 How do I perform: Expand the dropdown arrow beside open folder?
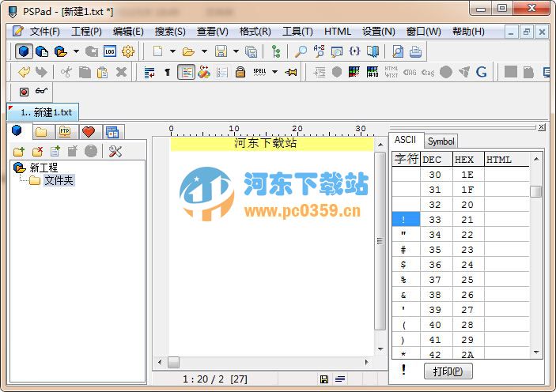(204, 51)
